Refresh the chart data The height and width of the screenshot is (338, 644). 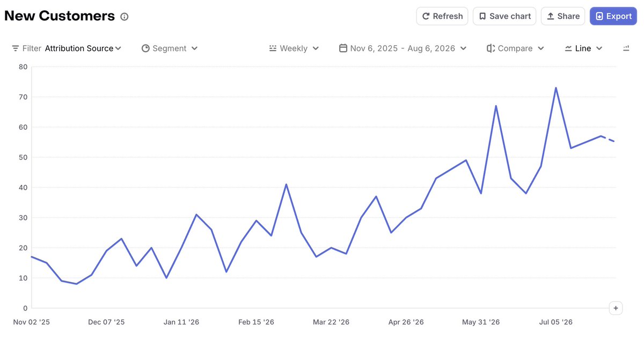pyautogui.click(x=442, y=16)
